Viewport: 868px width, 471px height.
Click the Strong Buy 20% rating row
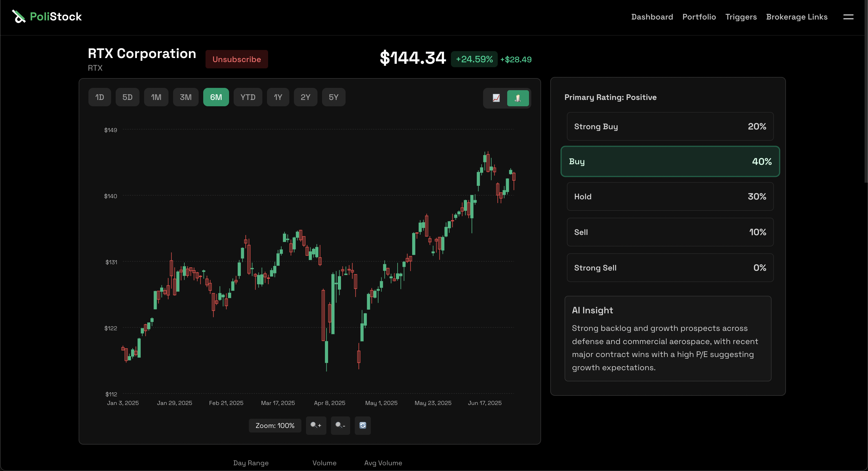click(670, 126)
